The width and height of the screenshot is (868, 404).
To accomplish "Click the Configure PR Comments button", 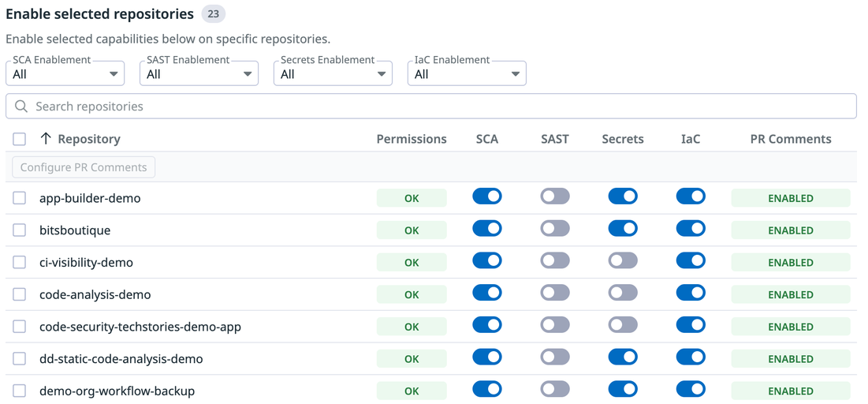I will click(84, 167).
